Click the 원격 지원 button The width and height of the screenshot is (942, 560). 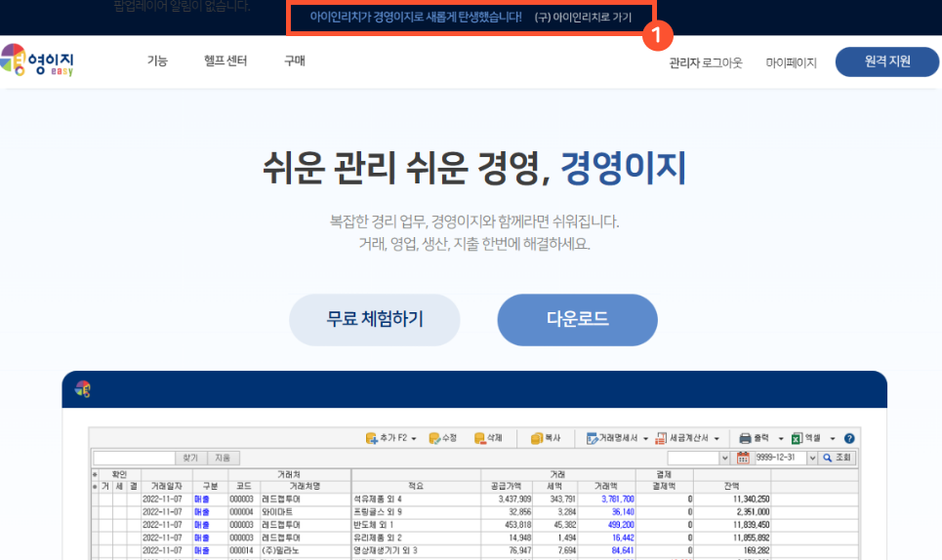[886, 61]
